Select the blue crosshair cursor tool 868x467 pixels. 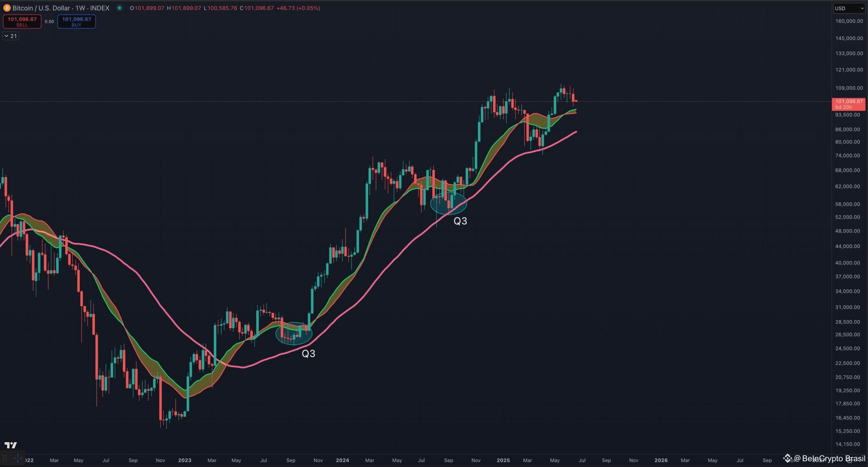(18, 459)
